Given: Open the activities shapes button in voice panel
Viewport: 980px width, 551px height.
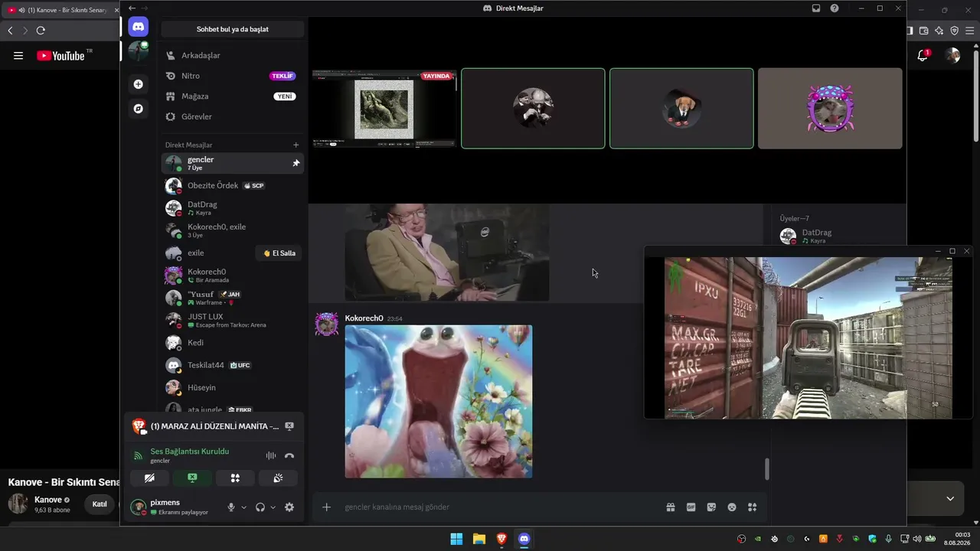Looking at the screenshot, I should pos(235,478).
